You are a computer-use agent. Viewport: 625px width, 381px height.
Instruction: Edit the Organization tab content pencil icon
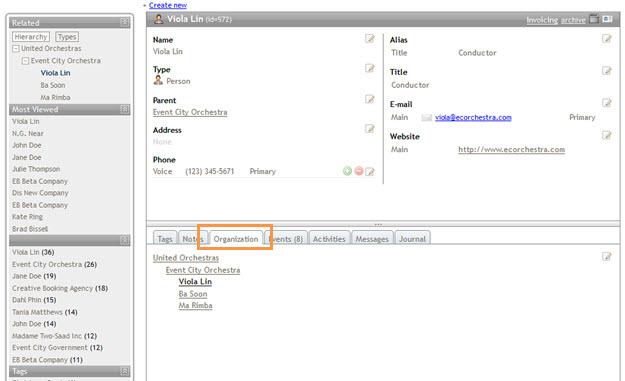click(607, 256)
